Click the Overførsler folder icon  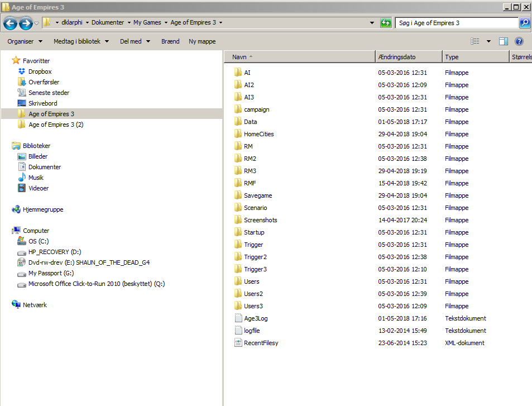22,82
